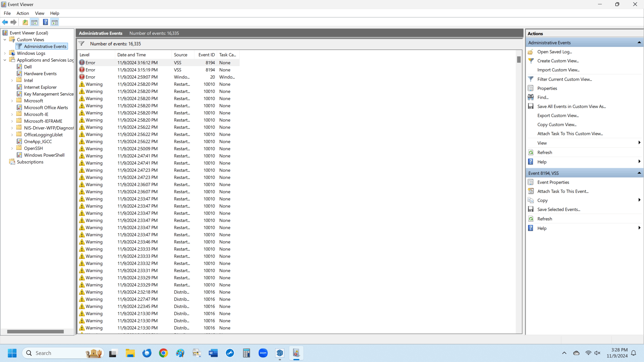Open the Action menu
This screenshot has width=644, height=362.
click(x=23, y=13)
